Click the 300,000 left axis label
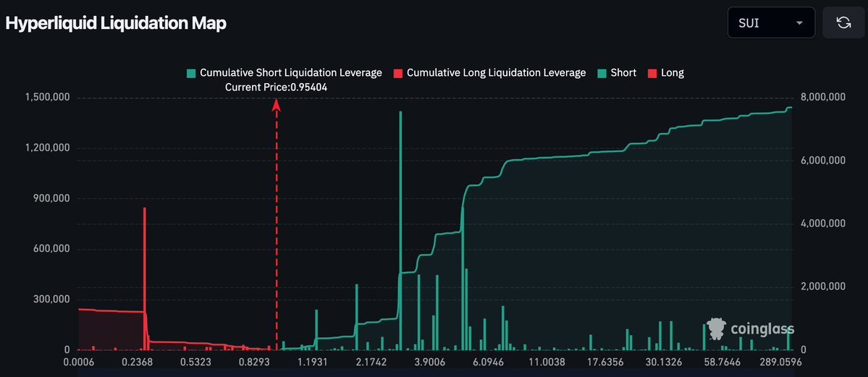Viewport: 868px width, 377px height. click(51, 300)
